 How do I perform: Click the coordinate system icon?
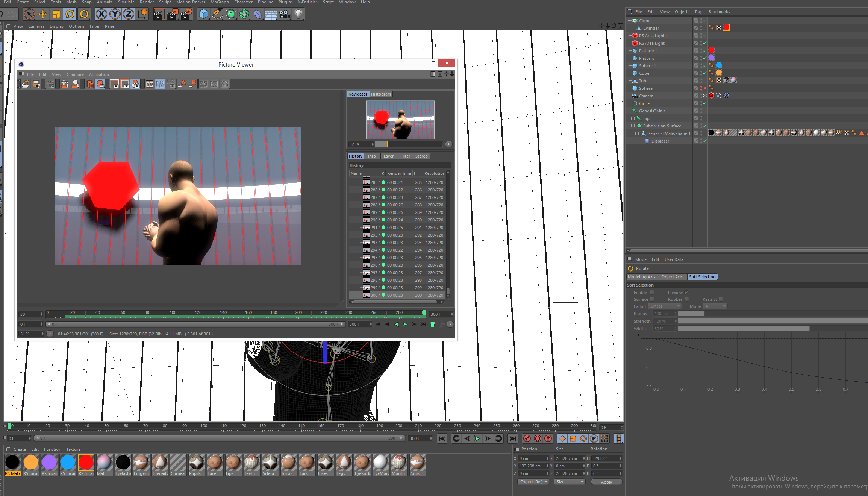click(x=142, y=14)
